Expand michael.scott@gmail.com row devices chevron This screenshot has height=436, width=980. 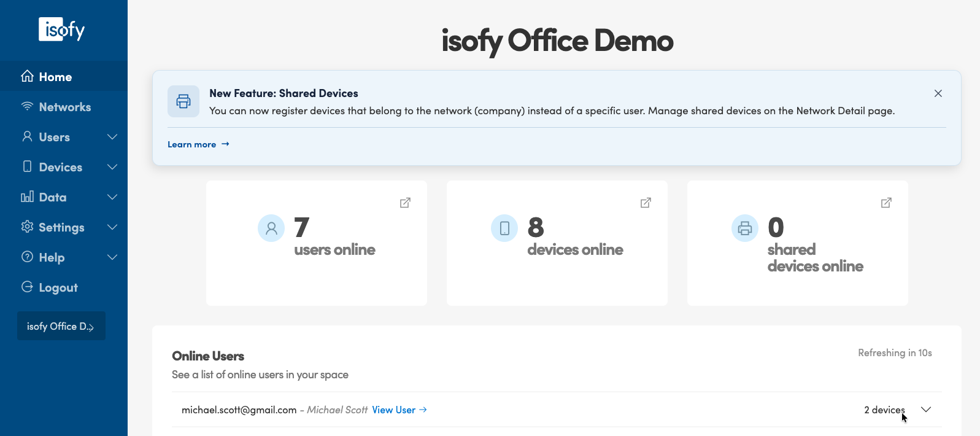926,410
